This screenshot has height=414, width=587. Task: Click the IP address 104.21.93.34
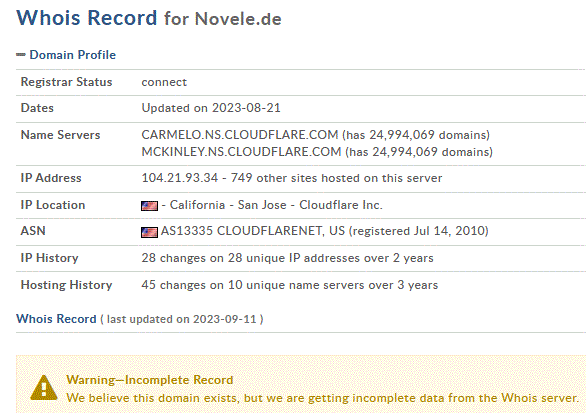[180, 178]
